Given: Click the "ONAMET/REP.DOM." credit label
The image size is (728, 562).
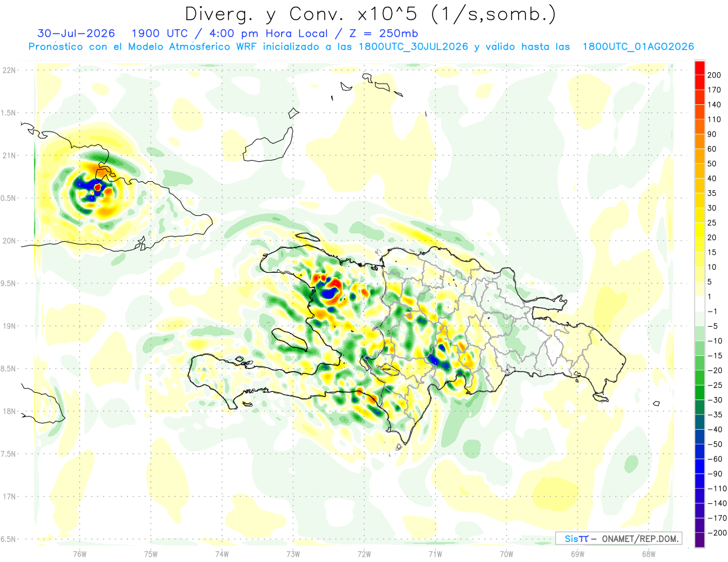Looking at the screenshot, I should tap(641, 538).
